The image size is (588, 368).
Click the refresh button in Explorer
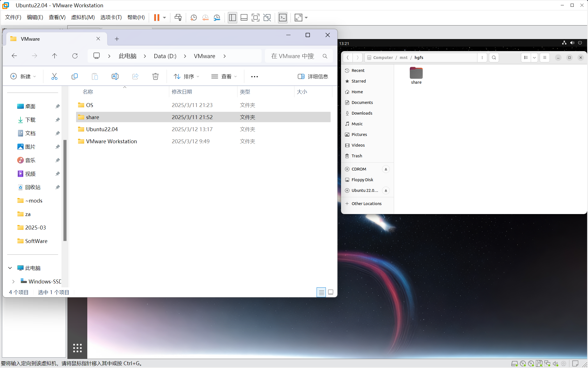(x=75, y=56)
